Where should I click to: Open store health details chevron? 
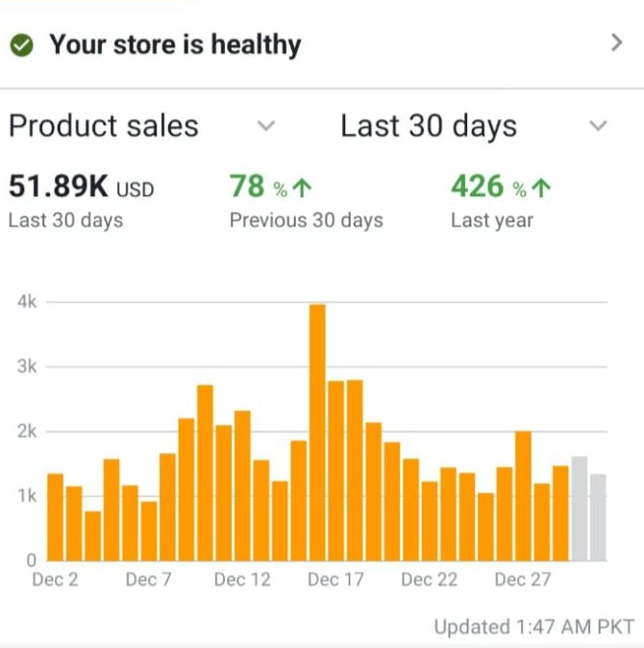point(616,43)
